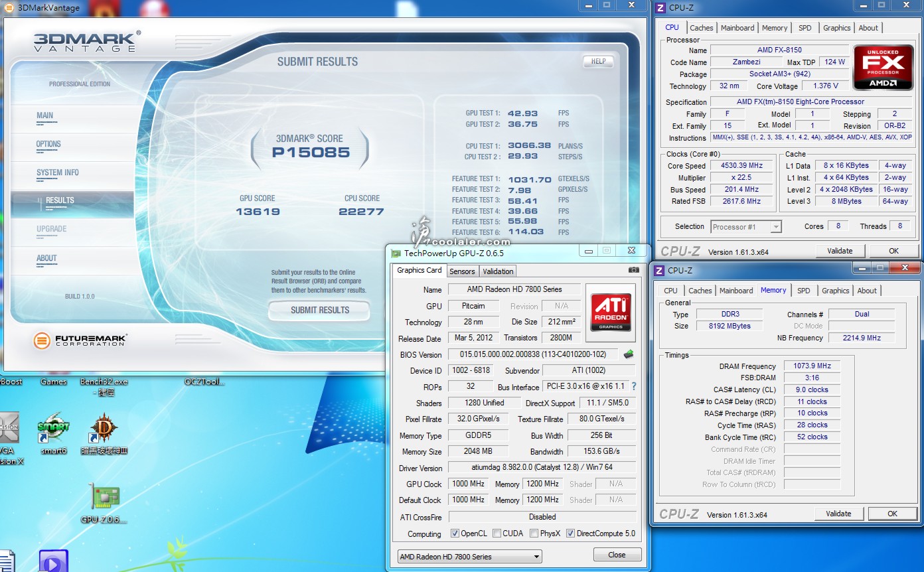This screenshot has height=572, width=924.
Task: Open the About tab in lower CPU-Z window
Action: click(867, 291)
